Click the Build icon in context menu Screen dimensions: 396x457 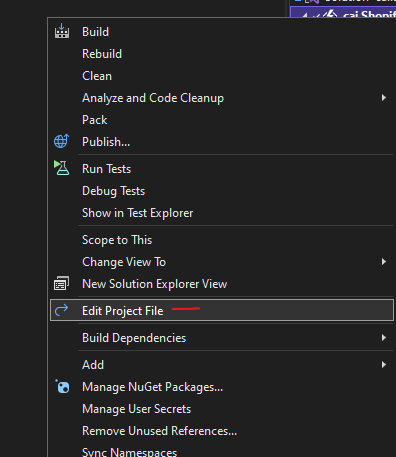[62, 31]
